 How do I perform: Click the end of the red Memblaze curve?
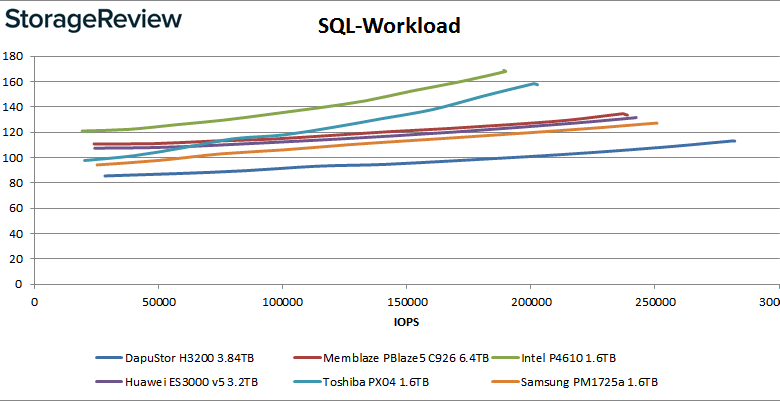(627, 114)
